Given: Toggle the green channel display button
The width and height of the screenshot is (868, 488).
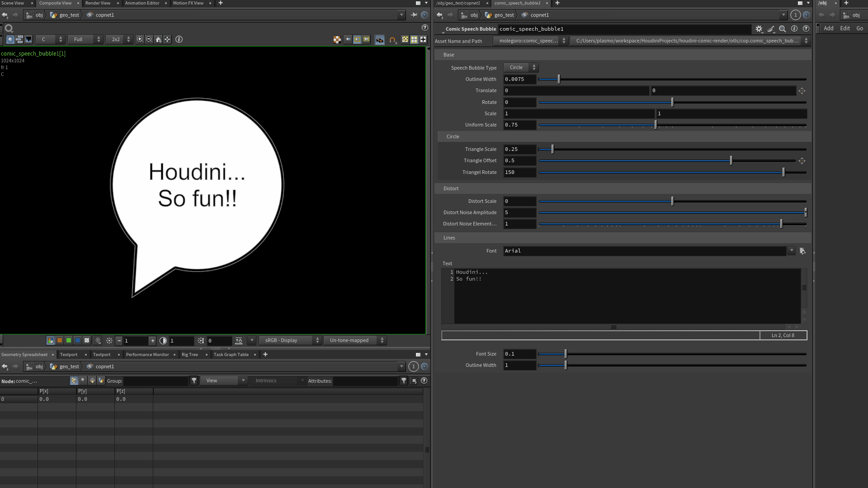Looking at the screenshot, I should (x=69, y=341).
